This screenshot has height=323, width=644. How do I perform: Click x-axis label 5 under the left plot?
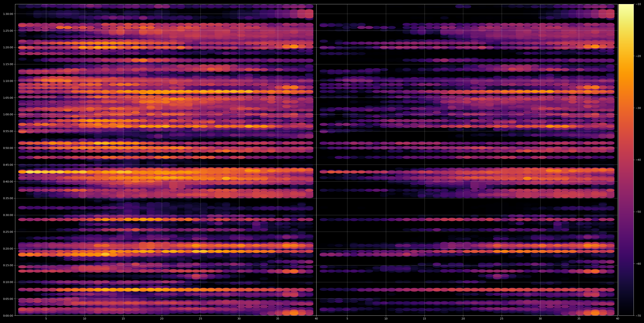point(46,319)
